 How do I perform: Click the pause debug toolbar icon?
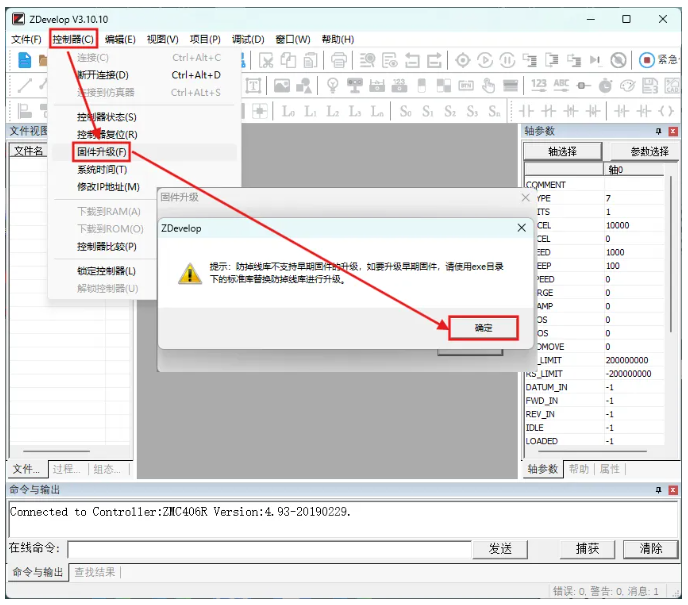[507, 60]
